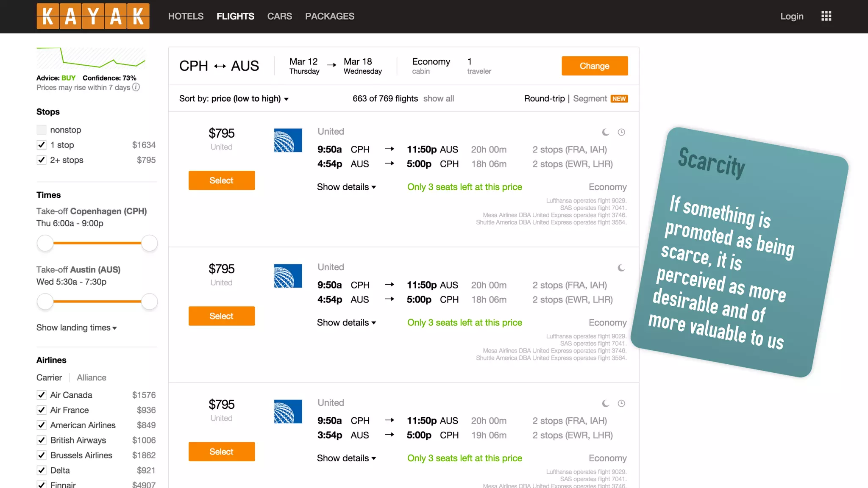Enable the nonstop filter checkbox

point(42,130)
